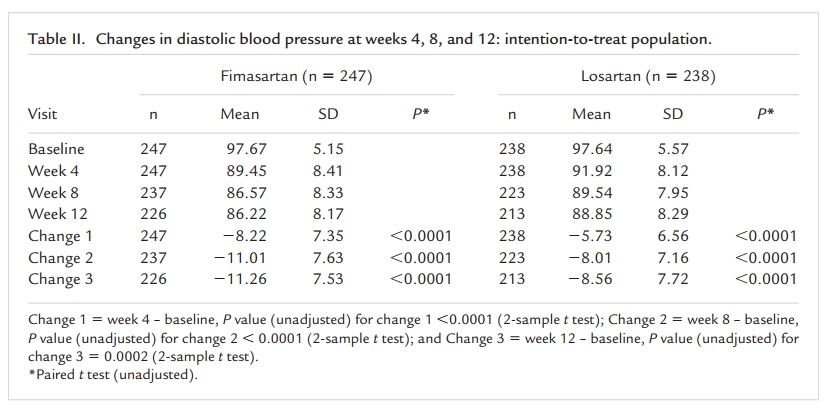Image resolution: width=835 pixels, height=411 pixels.
Task: Click the Table II caption title
Action: [370, 39]
